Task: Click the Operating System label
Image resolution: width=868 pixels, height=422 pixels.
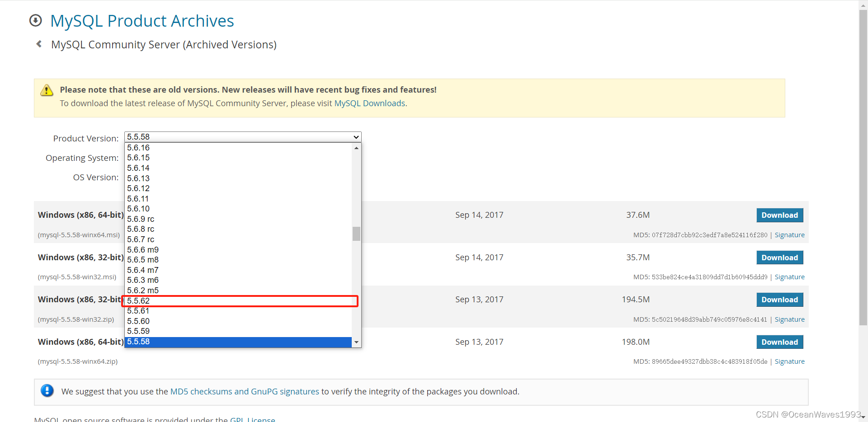Action: (82, 158)
